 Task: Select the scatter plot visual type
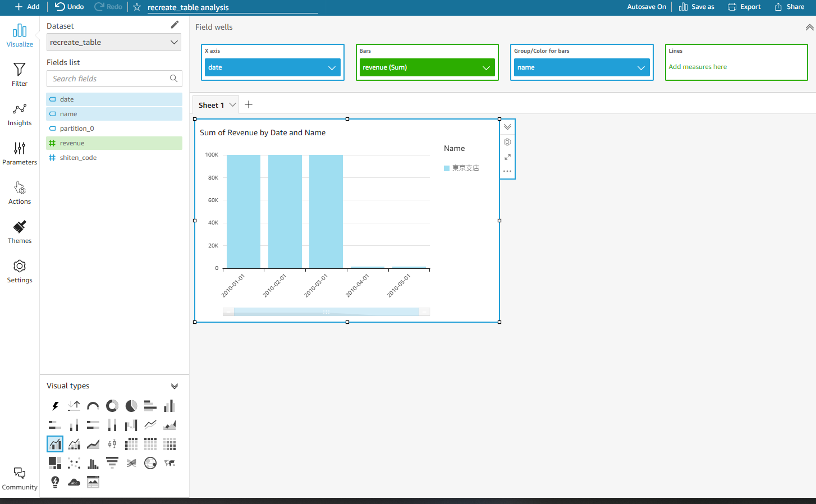[x=74, y=463]
